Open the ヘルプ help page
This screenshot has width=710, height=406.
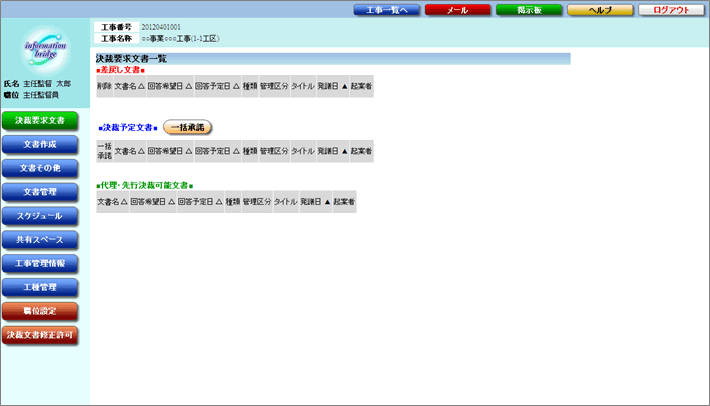[599, 10]
